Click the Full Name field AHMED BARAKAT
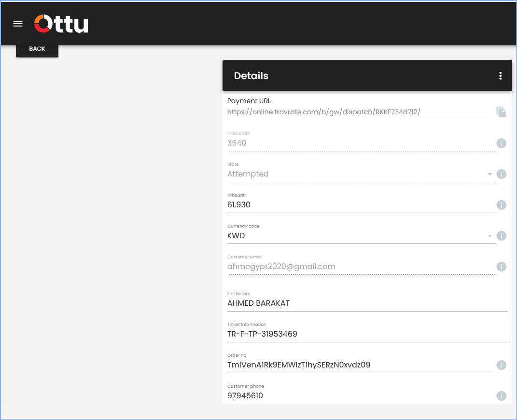 (x=367, y=303)
